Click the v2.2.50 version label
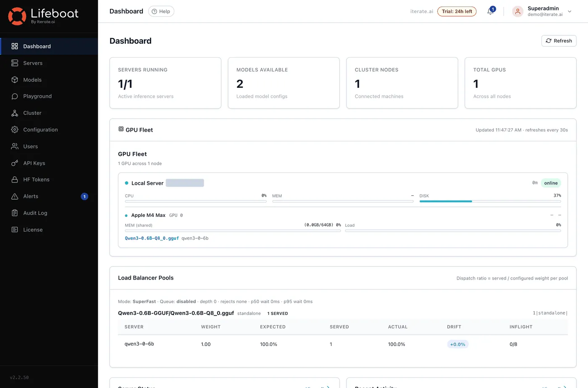Image resolution: width=588 pixels, height=388 pixels. [x=19, y=377]
